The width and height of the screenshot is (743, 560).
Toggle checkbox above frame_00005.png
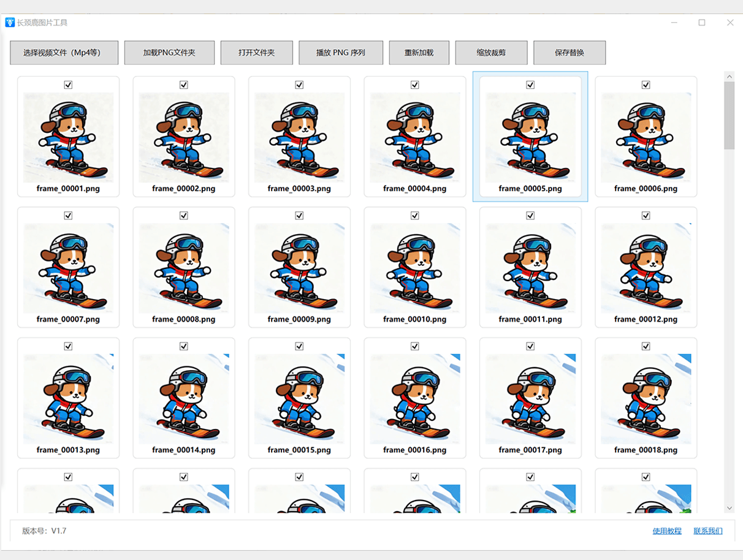point(530,85)
